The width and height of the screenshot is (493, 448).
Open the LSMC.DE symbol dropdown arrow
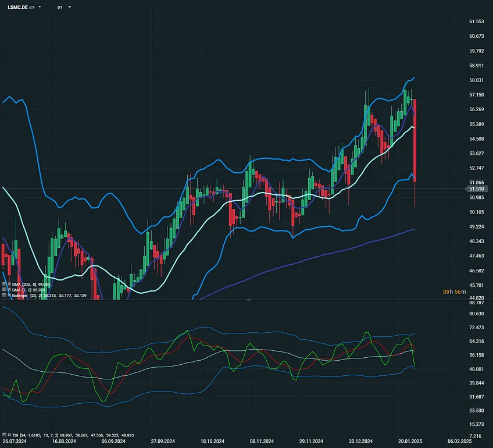(x=40, y=7)
